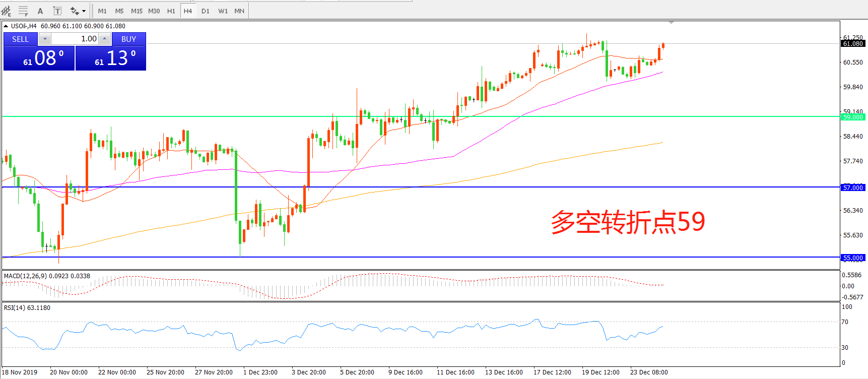Select the D1 timeframe button
This screenshot has height=379, width=868.
(x=206, y=11)
